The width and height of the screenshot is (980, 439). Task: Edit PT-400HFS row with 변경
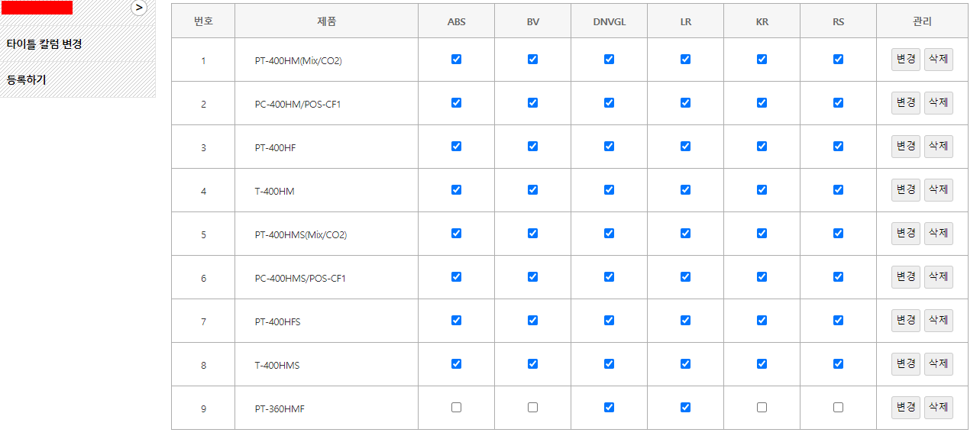(x=906, y=321)
